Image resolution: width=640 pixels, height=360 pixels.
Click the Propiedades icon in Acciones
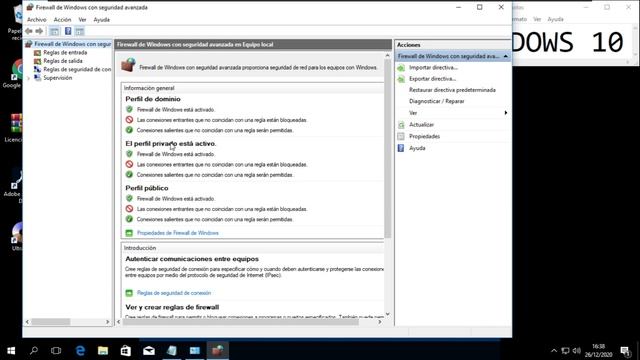pos(401,136)
